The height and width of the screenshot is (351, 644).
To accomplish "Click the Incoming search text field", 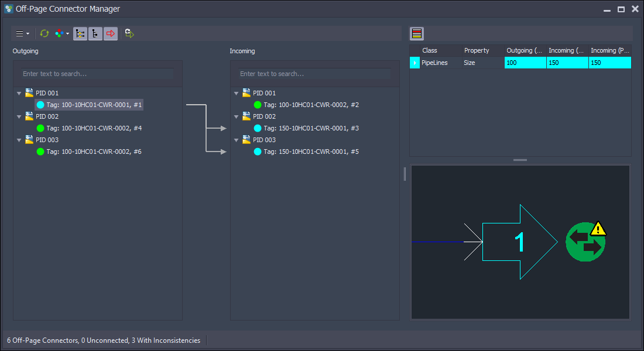I will coord(315,74).
